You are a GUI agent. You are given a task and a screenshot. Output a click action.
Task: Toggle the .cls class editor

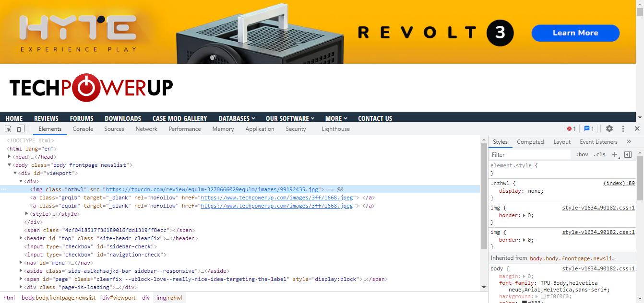[x=599, y=154]
